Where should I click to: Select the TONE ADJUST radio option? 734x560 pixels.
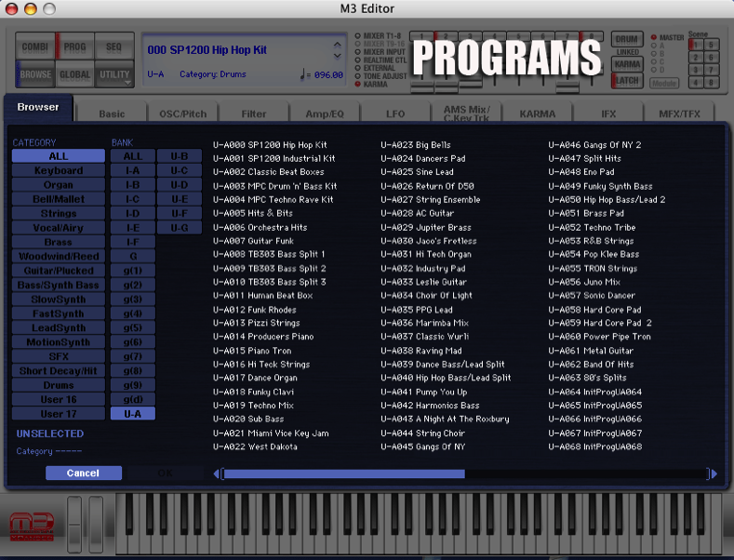[357, 75]
